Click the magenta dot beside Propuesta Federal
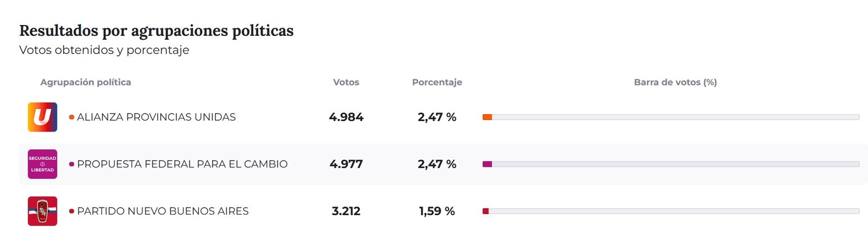Screen dimensions: 868x244 tap(72, 164)
